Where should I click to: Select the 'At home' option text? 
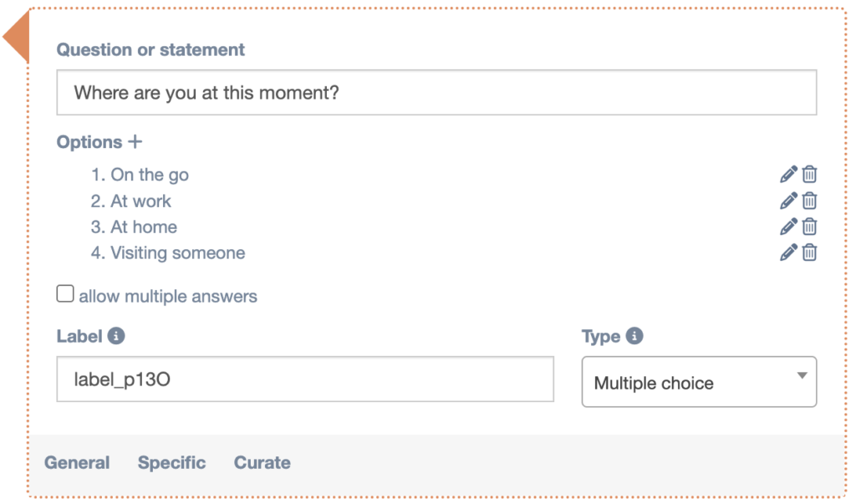143,227
